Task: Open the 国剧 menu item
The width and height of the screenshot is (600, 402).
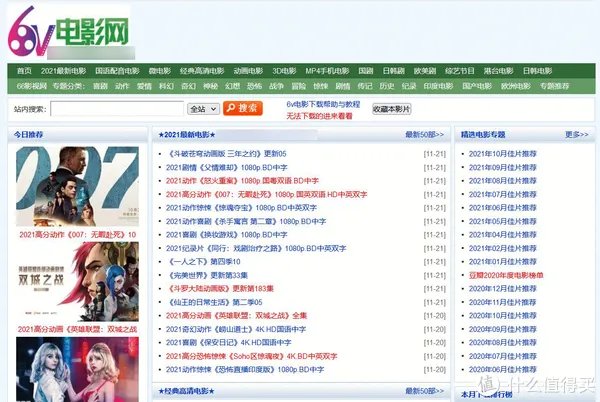Action: pyautogui.click(x=365, y=71)
